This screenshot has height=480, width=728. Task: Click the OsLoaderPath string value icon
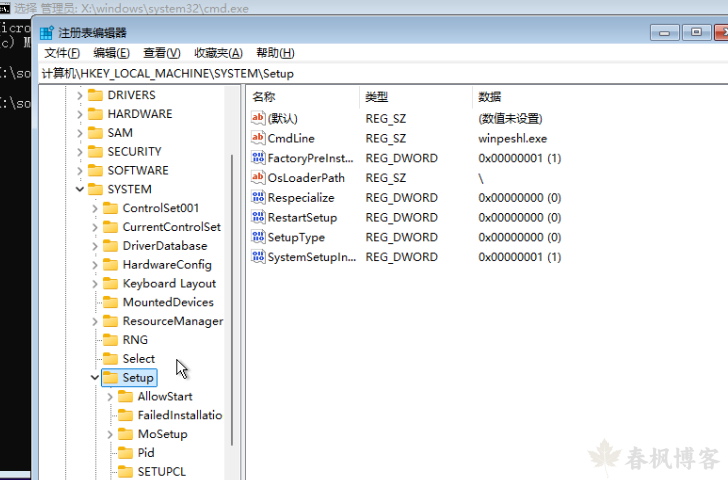tap(258, 177)
